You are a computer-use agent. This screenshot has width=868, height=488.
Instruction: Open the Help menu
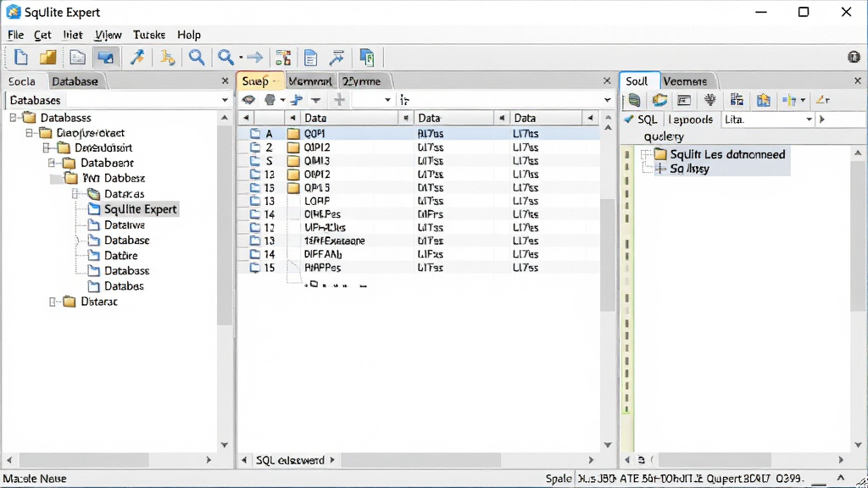(189, 35)
